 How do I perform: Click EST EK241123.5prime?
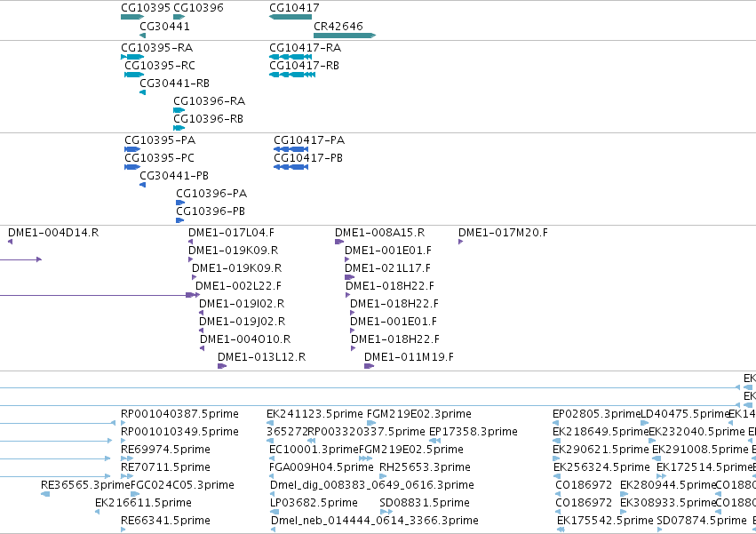point(314,414)
